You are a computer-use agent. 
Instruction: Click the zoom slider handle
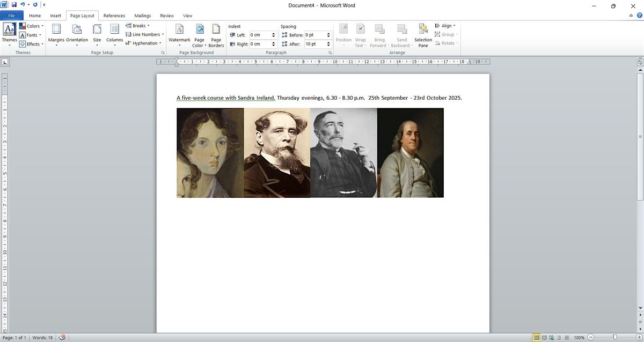[615, 338]
